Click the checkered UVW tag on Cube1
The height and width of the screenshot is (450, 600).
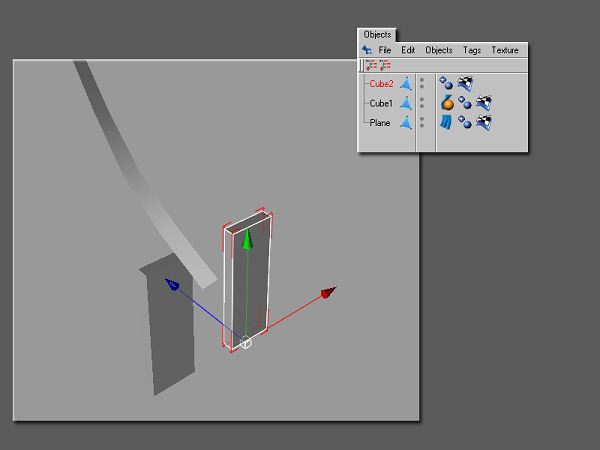(484, 103)
